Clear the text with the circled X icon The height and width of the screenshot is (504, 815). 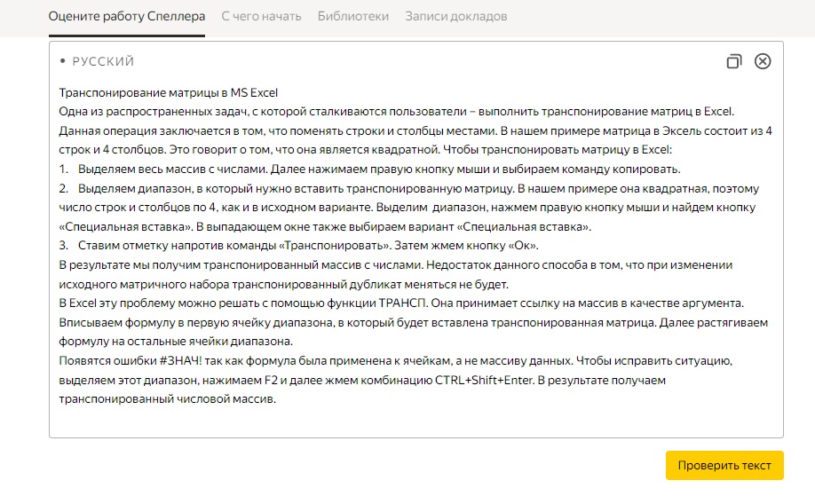[x=763, y=61]
